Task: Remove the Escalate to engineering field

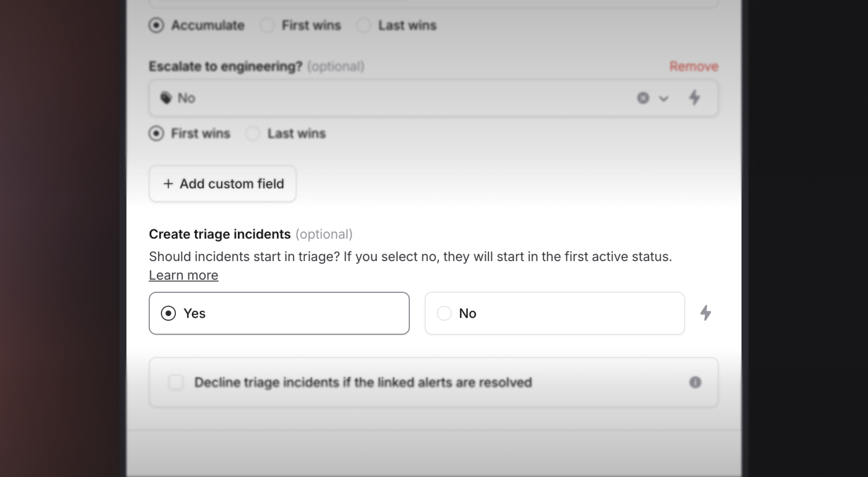Action: coord(693,67)
